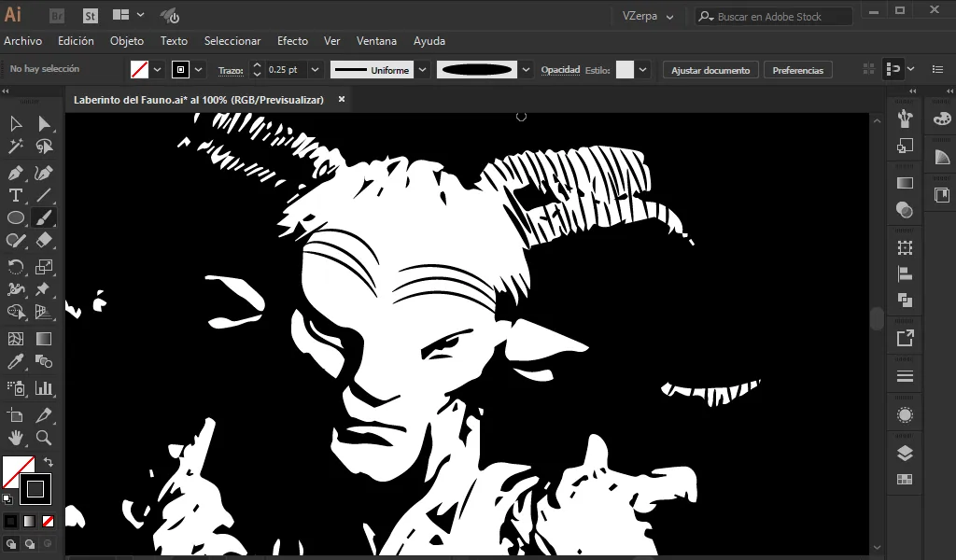Open the Edición menu
Image resolution: width=956 pixels, height=560 pixels.
[77, 41]
